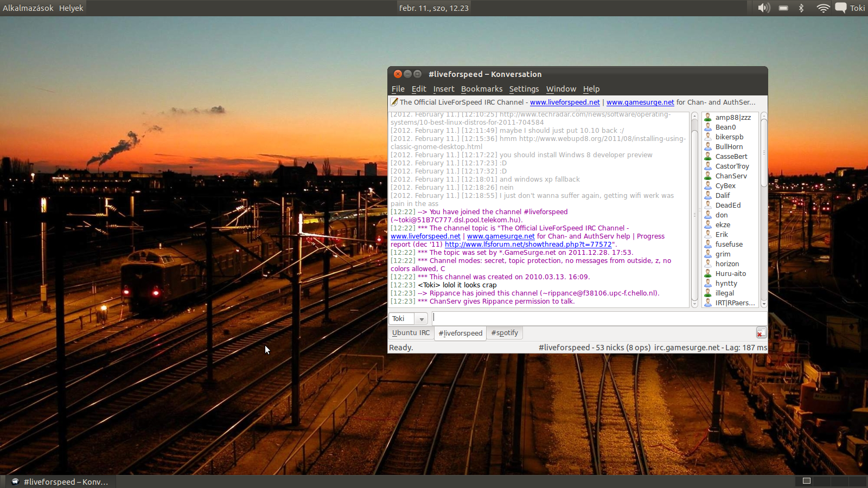Click the Wi-Fi network indicator
The image size is (868, 488).
pos(823,8)
